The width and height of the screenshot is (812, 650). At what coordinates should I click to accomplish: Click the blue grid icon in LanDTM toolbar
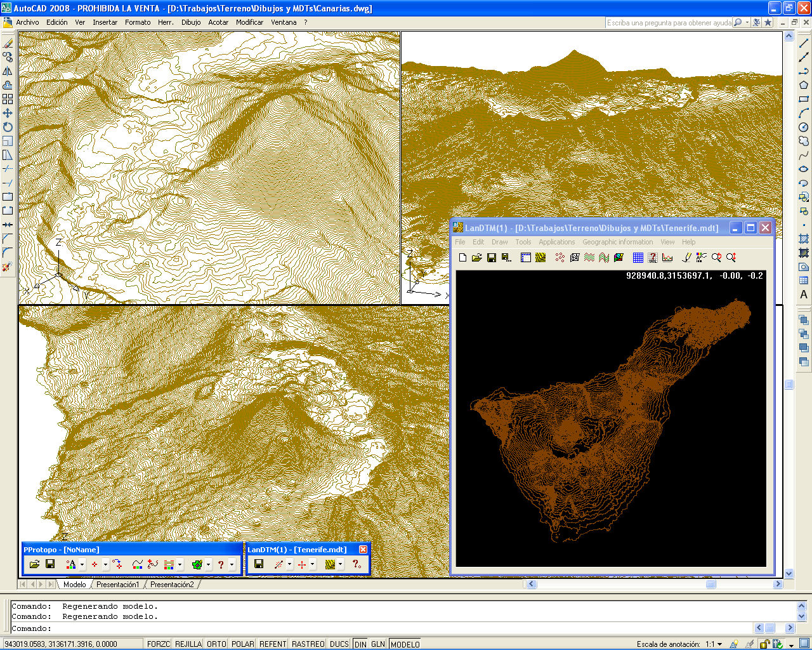[x=638, y=257]
